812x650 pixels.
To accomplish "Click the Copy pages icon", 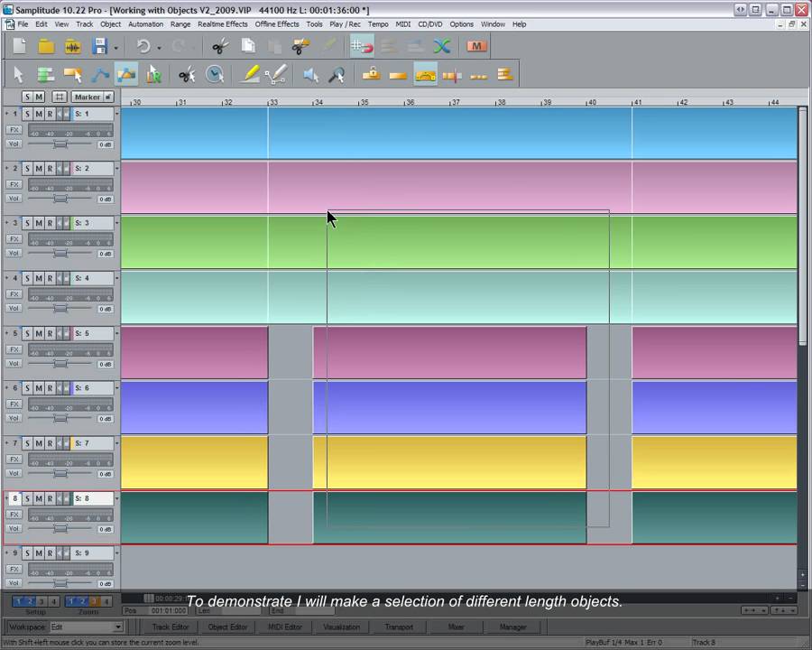I will click(x=248, y=46).
